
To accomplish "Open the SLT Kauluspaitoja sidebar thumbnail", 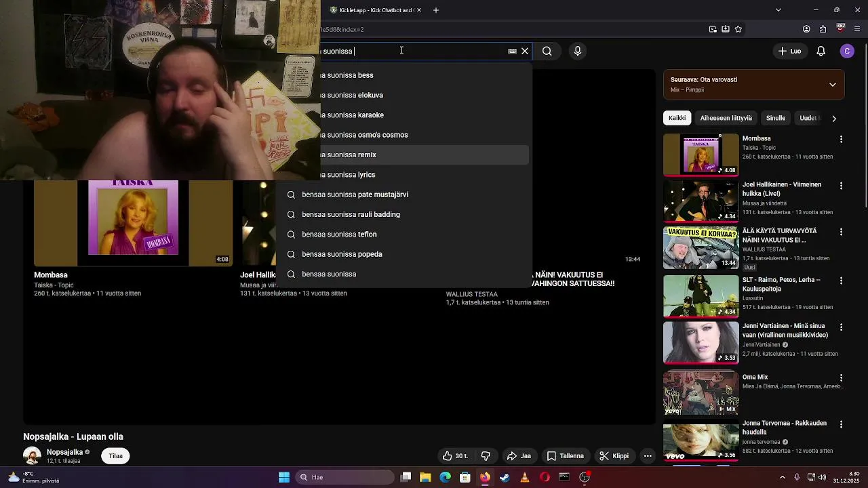I will (x=701, y=296).
